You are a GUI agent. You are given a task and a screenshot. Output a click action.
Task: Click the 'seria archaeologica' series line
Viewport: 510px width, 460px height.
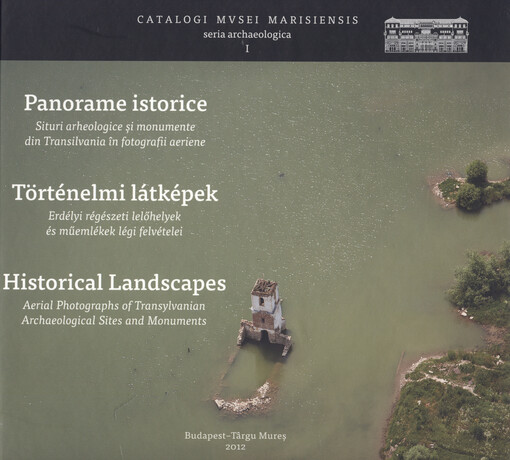247,34
